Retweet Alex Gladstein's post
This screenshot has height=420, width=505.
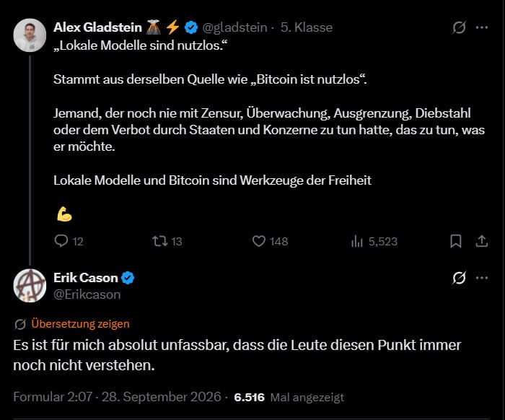[x=159, y=241]
